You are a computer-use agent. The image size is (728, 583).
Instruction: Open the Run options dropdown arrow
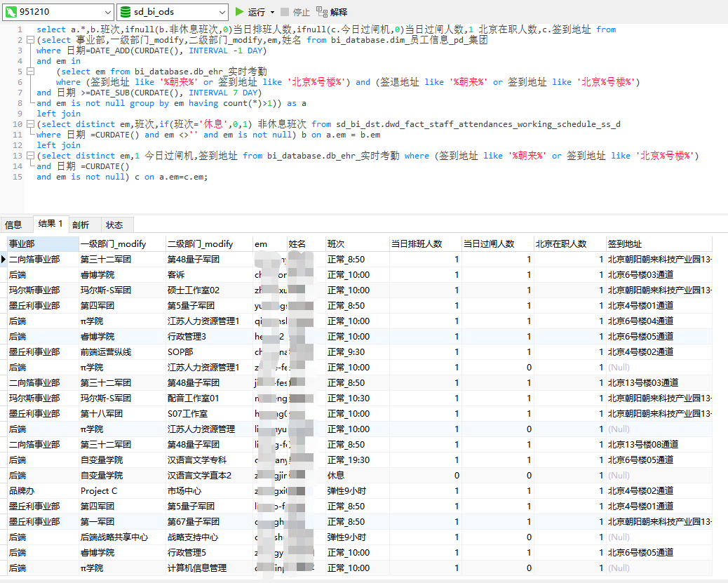(273, 12)
